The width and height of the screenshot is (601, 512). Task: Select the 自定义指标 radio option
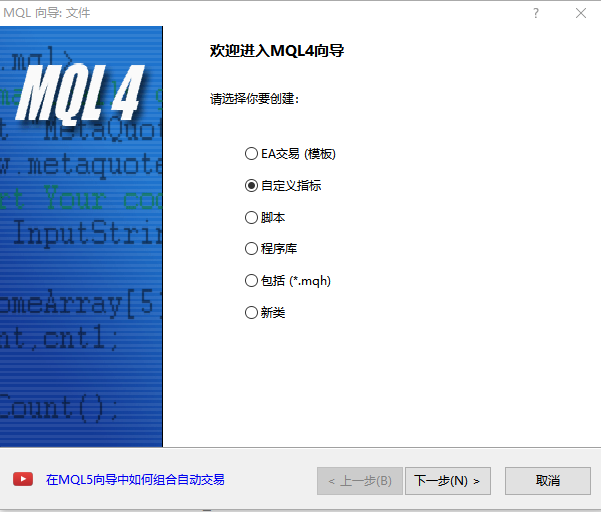(x=283, y=185)
